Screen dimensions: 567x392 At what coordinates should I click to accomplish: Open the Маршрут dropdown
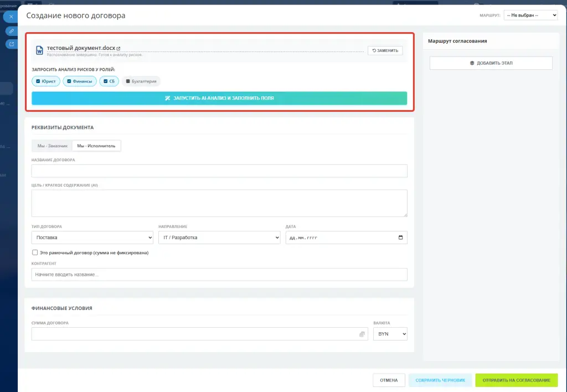click(x=530, y=16)
